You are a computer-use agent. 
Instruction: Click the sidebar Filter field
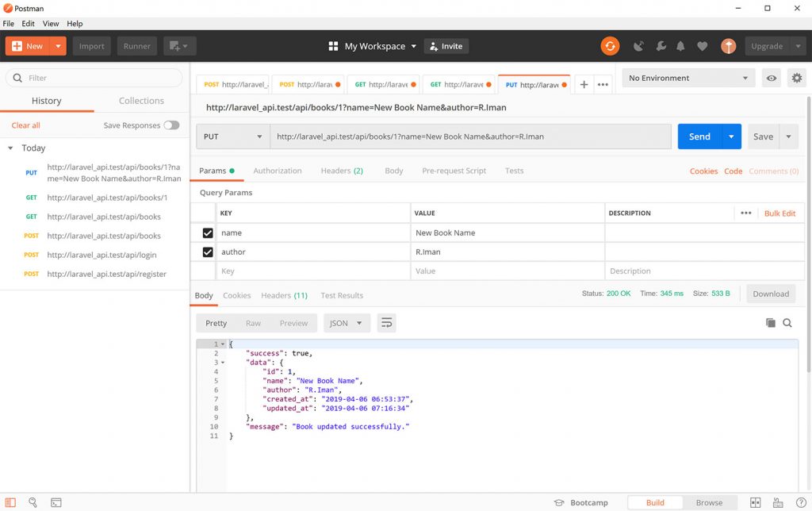point(94,79)
